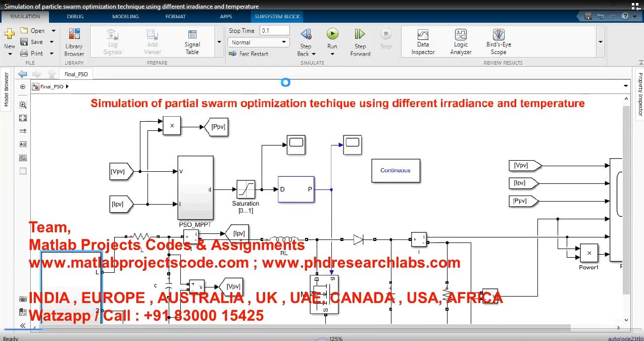
Task: Open the Library Browser
Action: click(74, 42)
